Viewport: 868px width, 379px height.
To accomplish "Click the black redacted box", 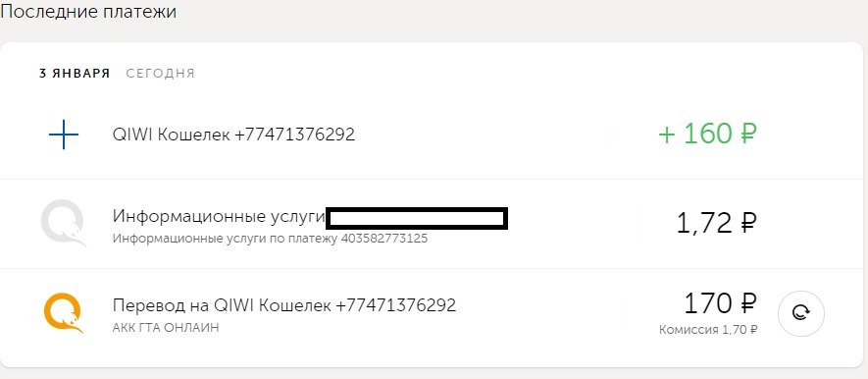I will point(417,218).
